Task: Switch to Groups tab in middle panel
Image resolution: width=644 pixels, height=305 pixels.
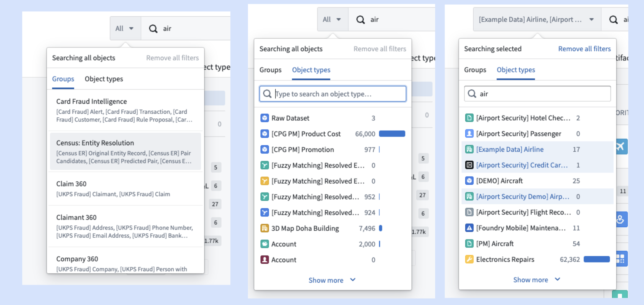Action: (270, 70)
